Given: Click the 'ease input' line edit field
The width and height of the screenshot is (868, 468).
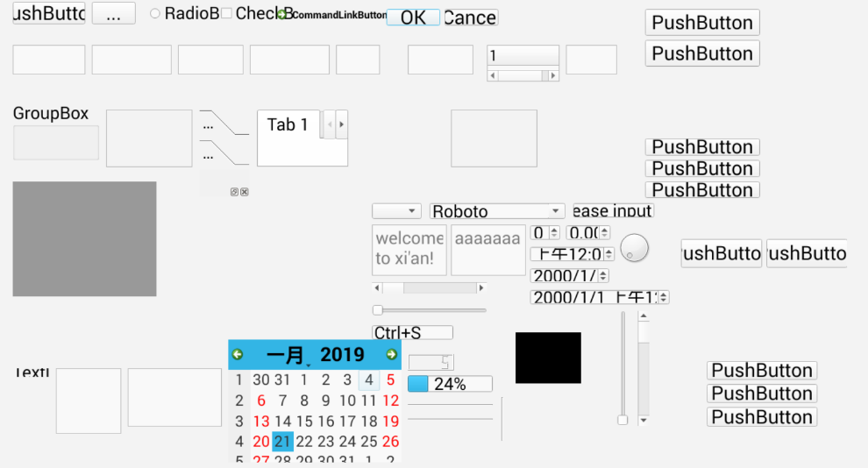Looking at the screenshot, I should (x=614, y=210).
